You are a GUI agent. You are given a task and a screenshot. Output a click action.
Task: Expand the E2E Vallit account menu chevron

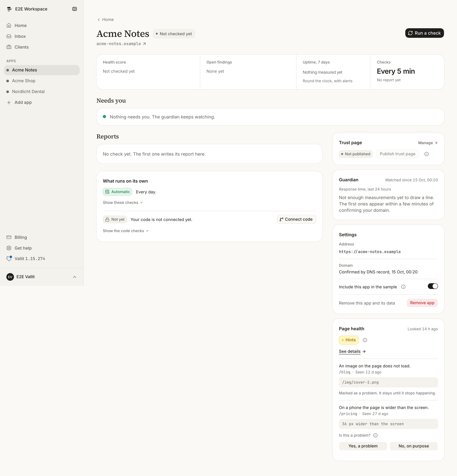75,277
